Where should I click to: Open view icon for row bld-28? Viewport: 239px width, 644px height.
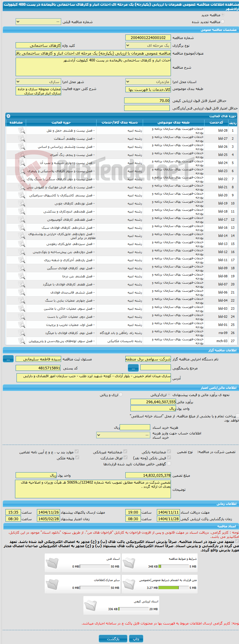click(x=22, y=130)
